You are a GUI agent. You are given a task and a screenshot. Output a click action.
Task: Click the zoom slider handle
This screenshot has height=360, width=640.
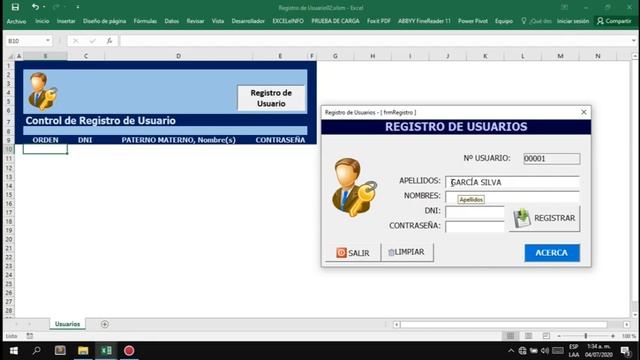click(586, 336)
